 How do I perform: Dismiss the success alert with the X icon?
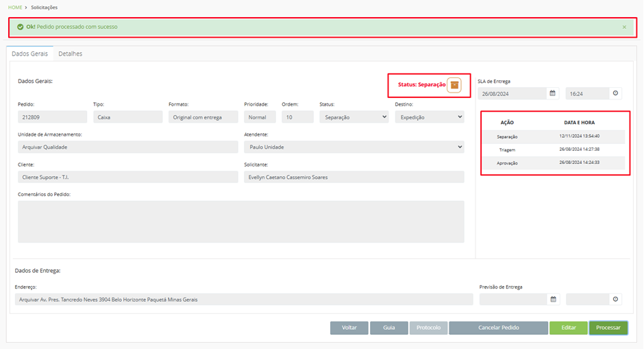point(624,27)
